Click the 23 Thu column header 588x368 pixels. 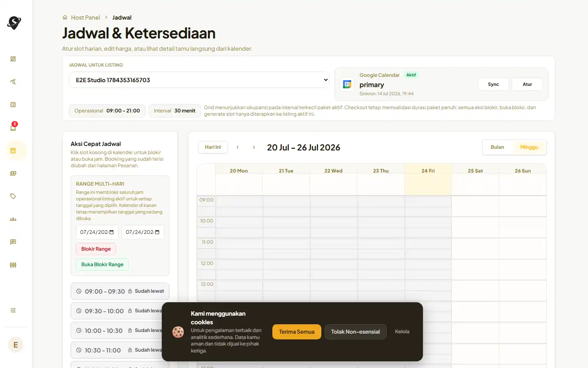tap(381, 171)
